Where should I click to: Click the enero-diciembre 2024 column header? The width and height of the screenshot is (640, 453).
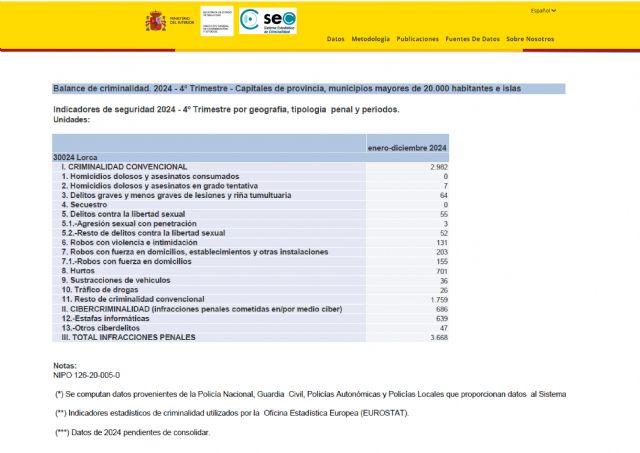pyautogui.click(x=408, y=147)
